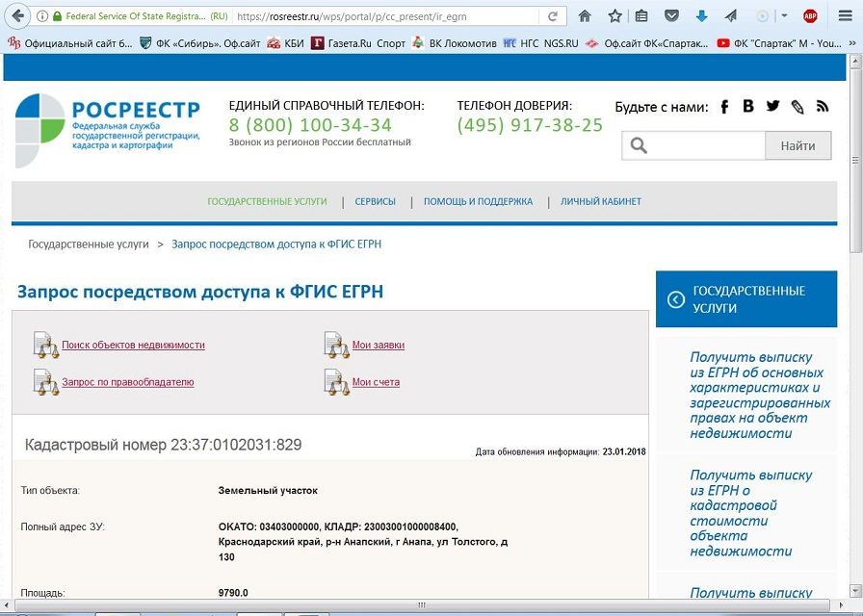Open the Pocket toolbar icon
Screen dimensions: 863x616
671,16
